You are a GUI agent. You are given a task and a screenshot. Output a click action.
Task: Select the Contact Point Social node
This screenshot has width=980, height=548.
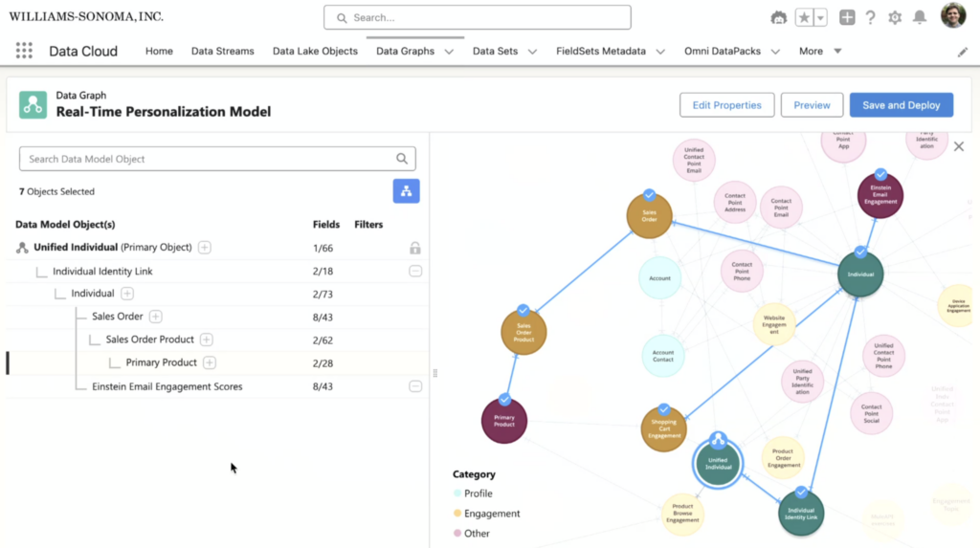point(871,413)
